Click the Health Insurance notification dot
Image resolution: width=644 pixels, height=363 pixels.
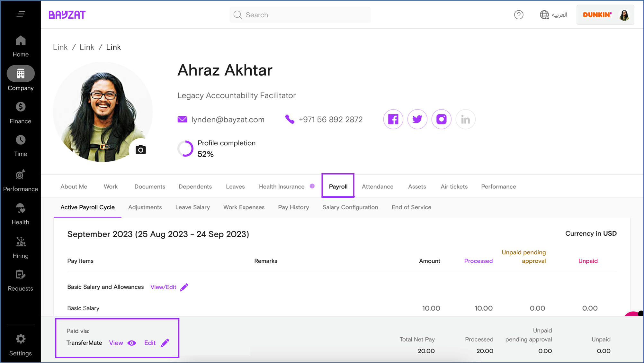(312, 186)
